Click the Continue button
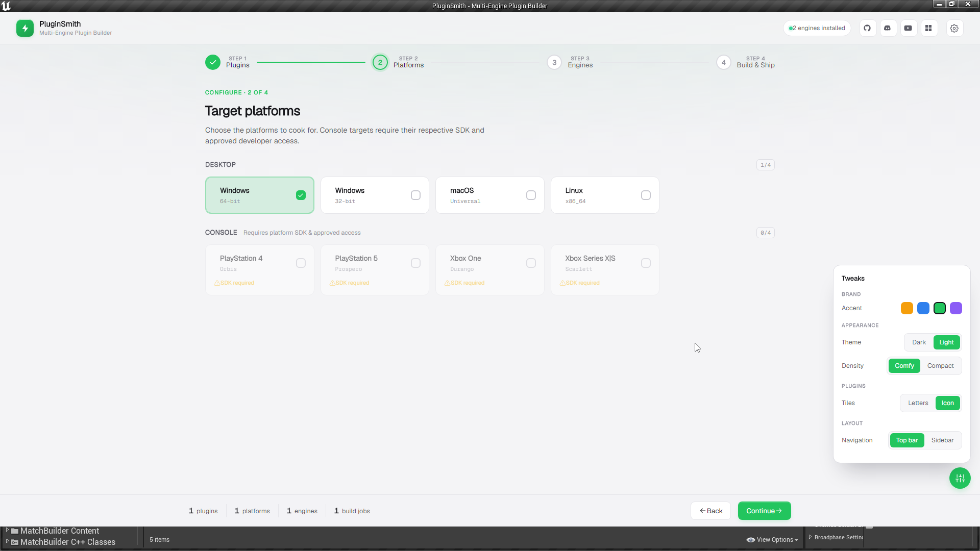 coord(764,511)
